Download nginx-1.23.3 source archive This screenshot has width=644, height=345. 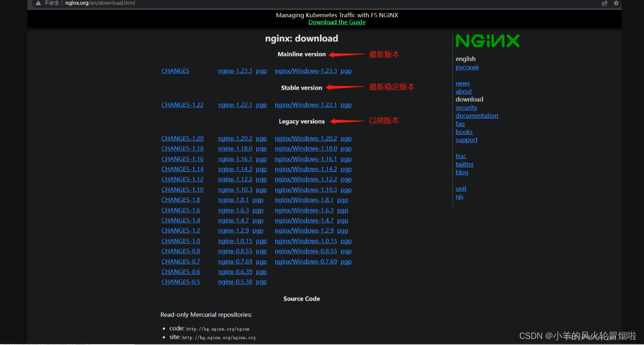(x=235, y=71)
